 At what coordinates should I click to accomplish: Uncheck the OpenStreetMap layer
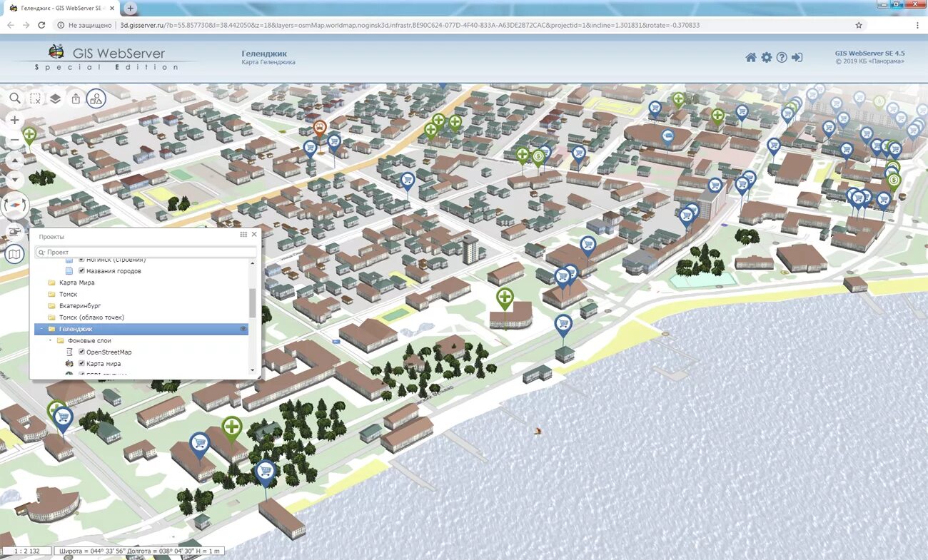pyautogui.click(x=81, y=352)
